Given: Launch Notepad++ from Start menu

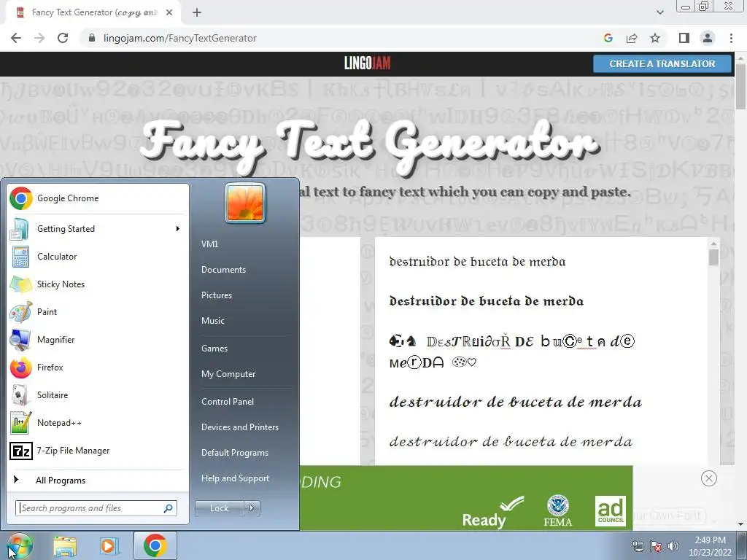Looking at the screenshot, I should click(x=98, y=422).
